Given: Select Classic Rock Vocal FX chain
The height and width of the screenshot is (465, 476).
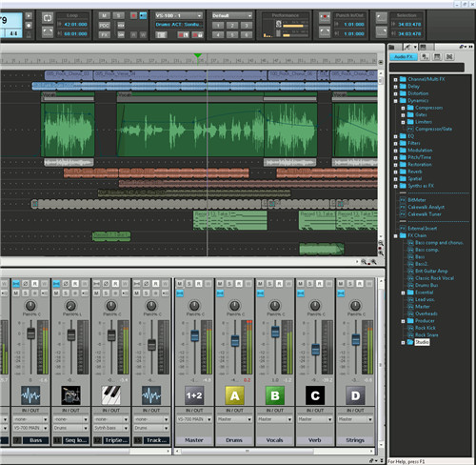Looking at the screenshot, I should coord(434,278).
